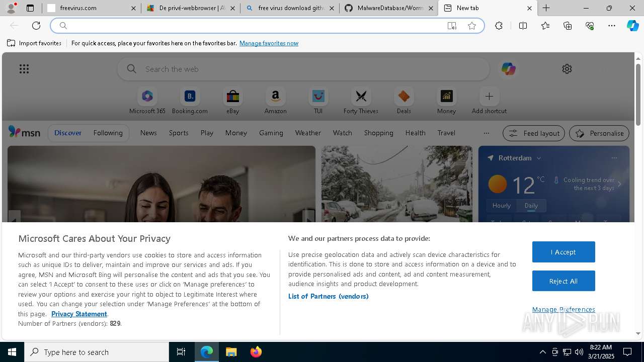The height and width of the screenshot is (362, 644).
Task: Switch weather forecast to Daily
Action: click(x=531, y=205)
